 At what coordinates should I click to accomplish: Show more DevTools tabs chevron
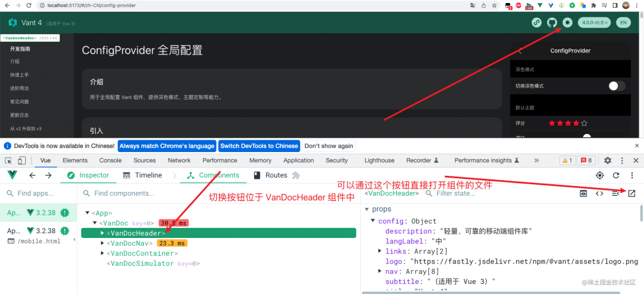(537, 160)
